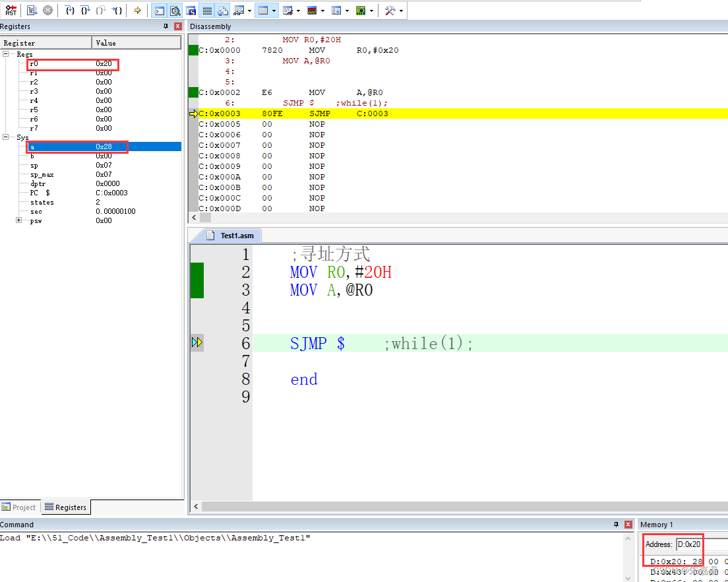Open the Memory Windows icon
The height and width of the screenshot is (582, 728).
[x=263, y=10]
